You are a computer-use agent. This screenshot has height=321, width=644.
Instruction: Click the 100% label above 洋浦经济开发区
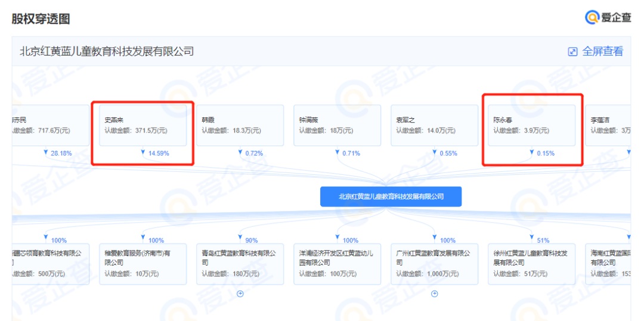[x=351, y=240]
